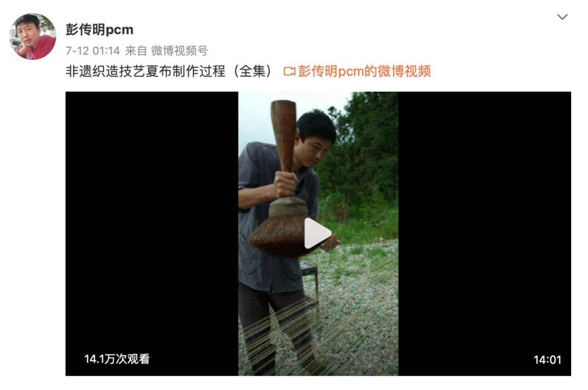This screenshot has width=588, height=390.
Task: Click the 来自 text beside timestamp
Action: [x=136, y=51]
